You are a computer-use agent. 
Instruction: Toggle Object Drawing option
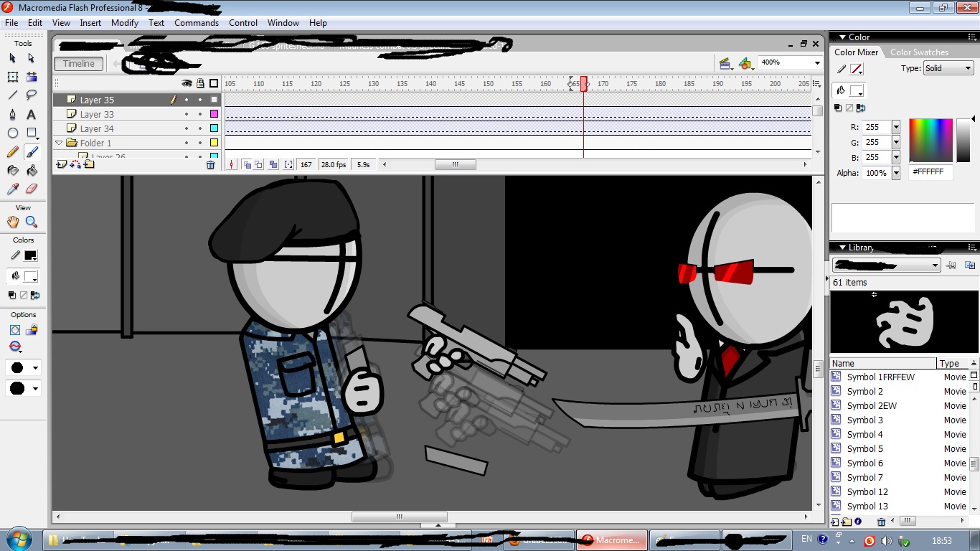pos(14,330)
